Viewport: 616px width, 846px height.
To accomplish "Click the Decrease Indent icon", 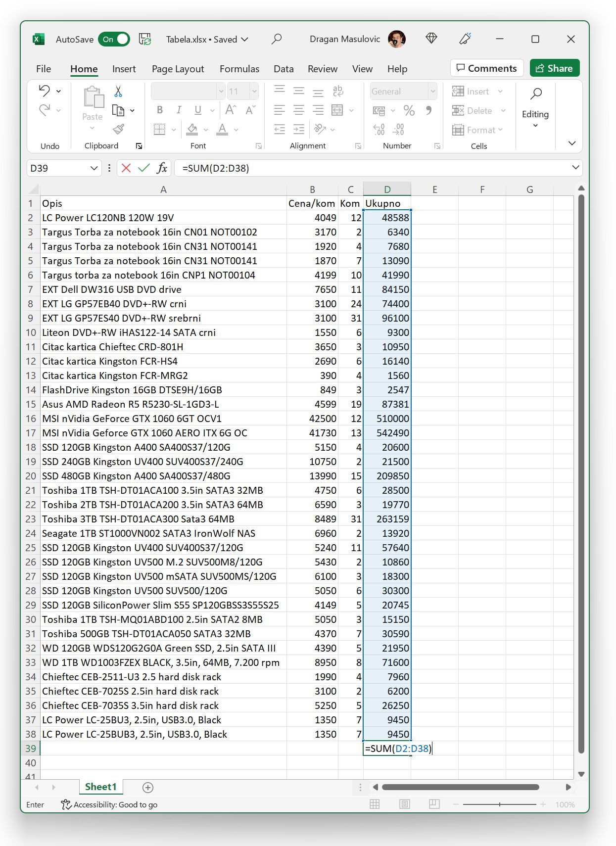I will click(x=280, y=129).
